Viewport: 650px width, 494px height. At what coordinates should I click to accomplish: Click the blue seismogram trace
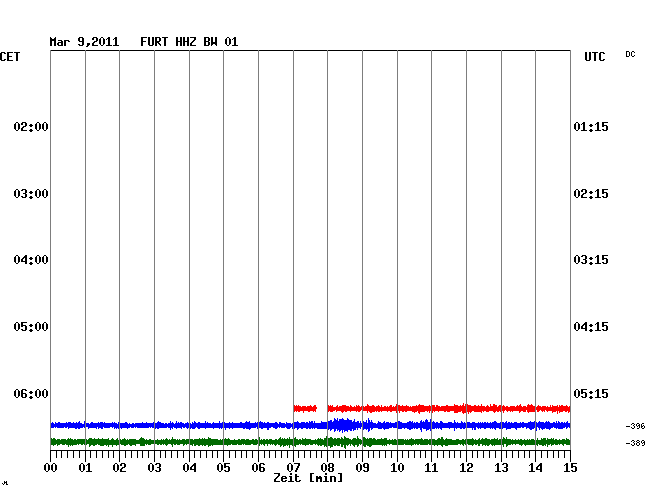(x=310, y=425)
